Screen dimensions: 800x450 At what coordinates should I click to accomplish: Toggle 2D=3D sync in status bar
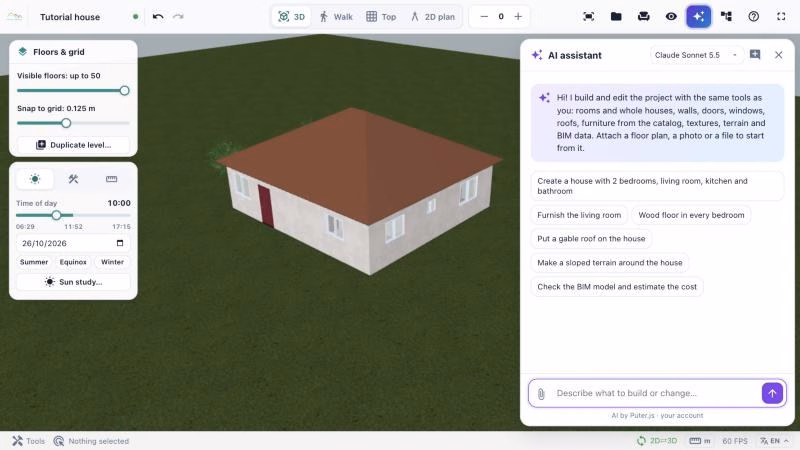click(x=657, y=441)
